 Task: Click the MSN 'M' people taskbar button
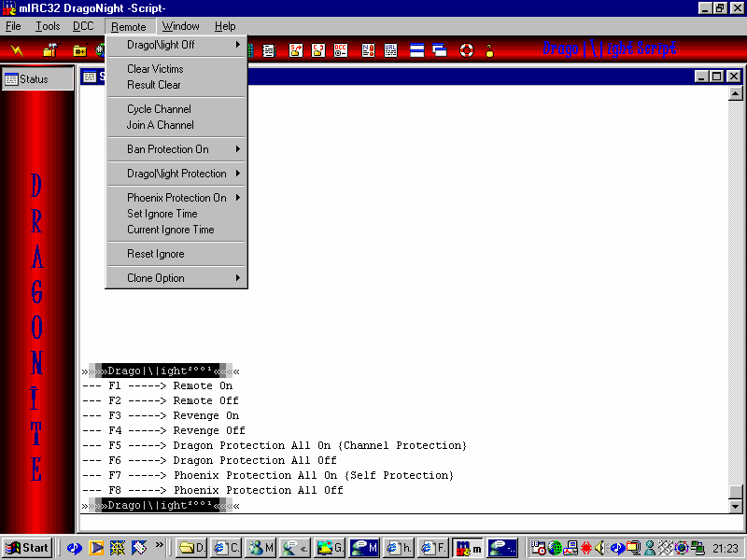point(261,548)
